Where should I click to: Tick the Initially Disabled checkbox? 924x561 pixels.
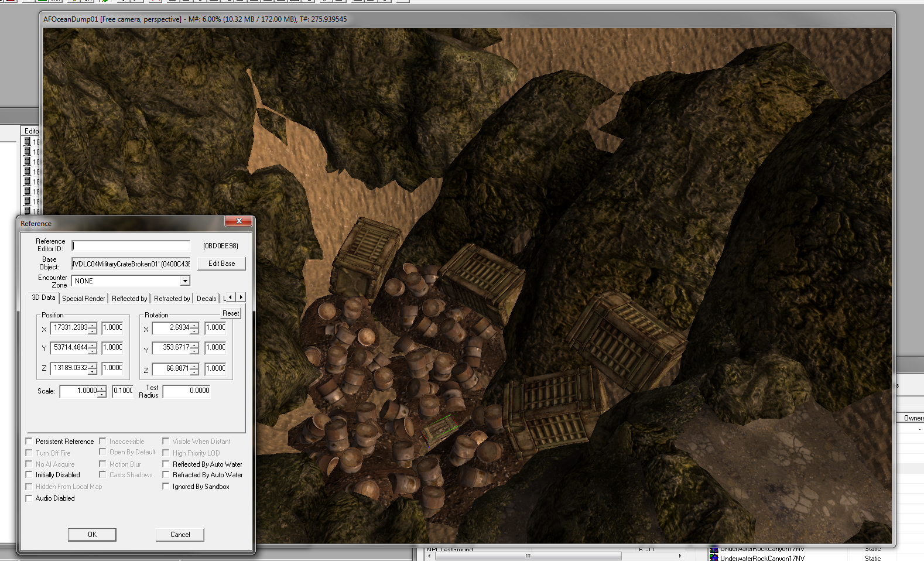point(29,474)
